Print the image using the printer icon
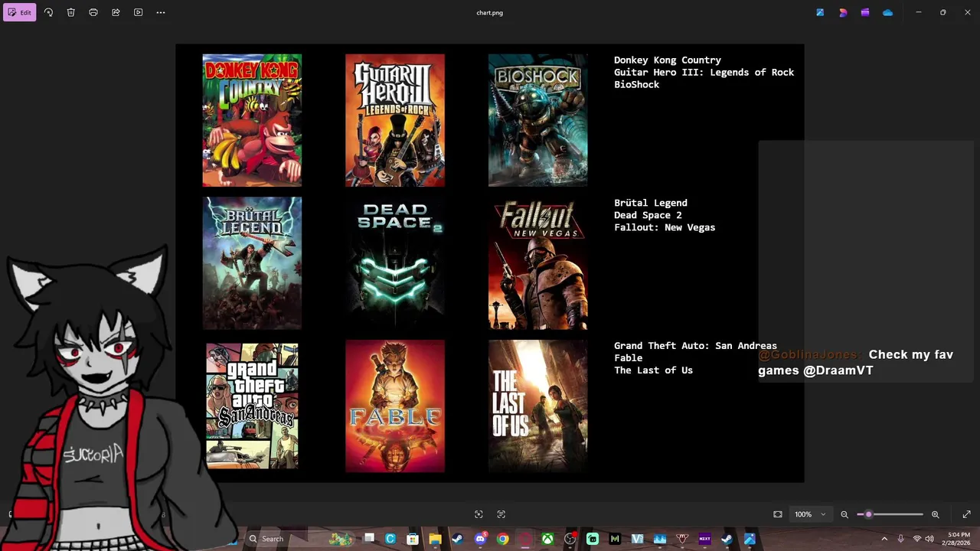Viewport: 980px width, 551px height. pyautogui.click(x=93, y=12)
